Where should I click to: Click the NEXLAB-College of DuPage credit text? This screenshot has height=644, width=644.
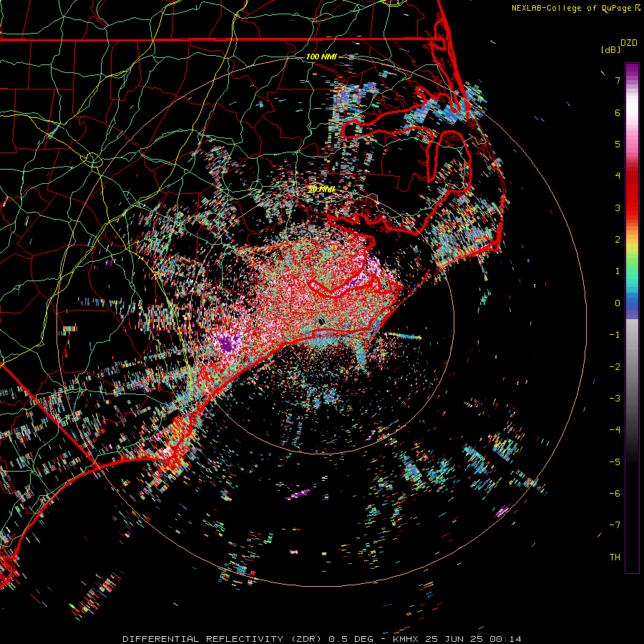[575, 8]
